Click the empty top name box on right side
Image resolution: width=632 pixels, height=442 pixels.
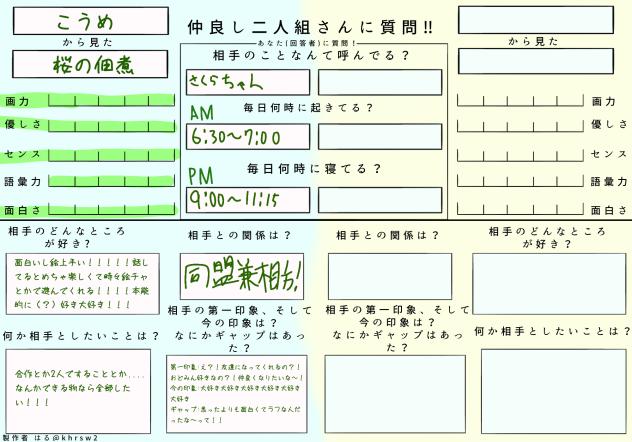coord(536,20)
